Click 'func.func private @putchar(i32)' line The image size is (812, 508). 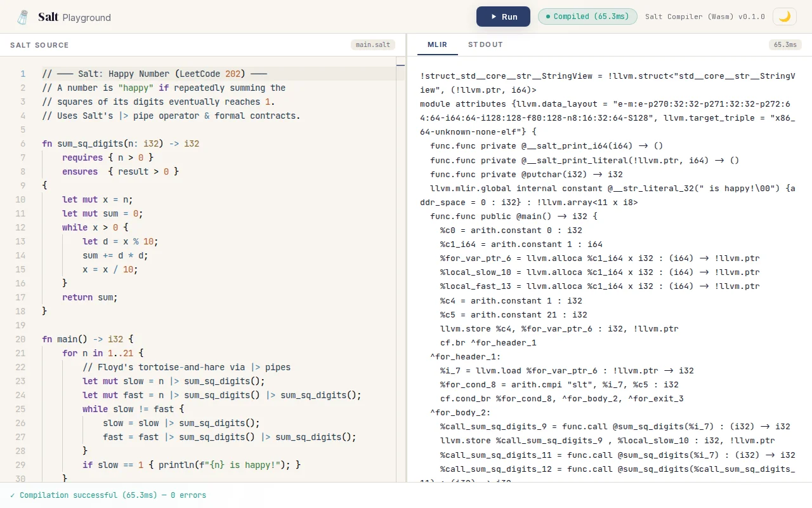527,174
